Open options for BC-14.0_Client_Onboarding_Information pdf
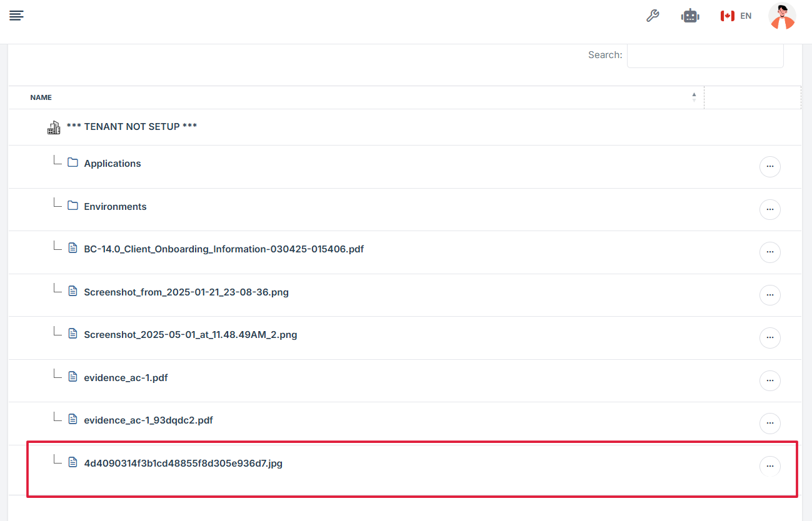Screen dimensions: 812x521 click(x=769, y=252)
